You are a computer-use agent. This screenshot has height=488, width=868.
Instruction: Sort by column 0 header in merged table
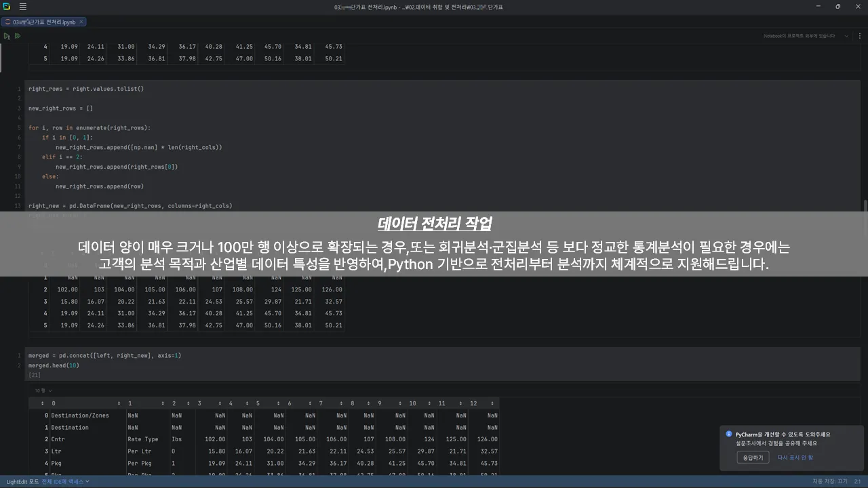(x=87, y=403)
